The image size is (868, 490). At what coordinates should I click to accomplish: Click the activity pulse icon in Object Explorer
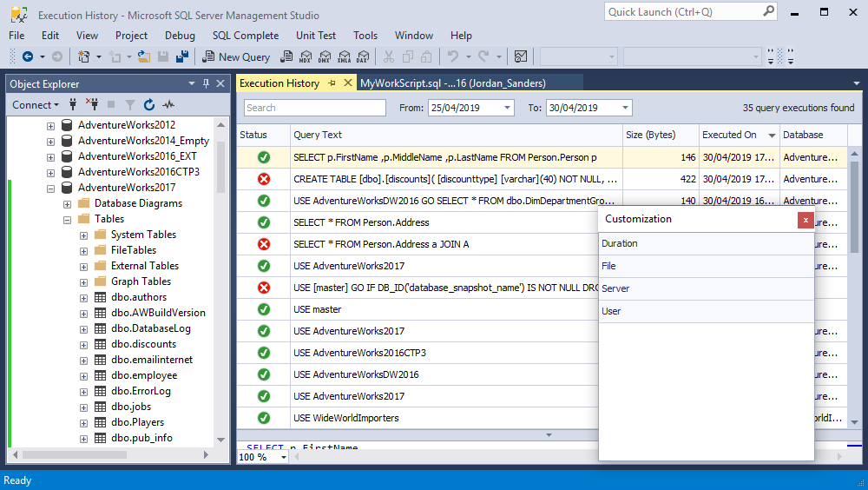pyautogui.click(x=168, y=104)
